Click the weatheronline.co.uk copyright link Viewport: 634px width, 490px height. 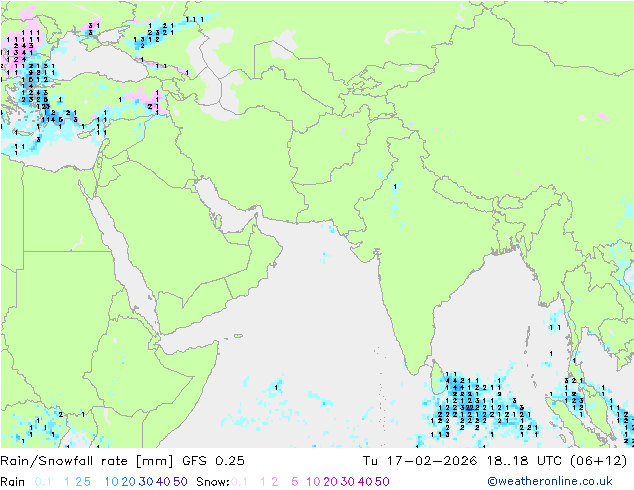[549, 481]
